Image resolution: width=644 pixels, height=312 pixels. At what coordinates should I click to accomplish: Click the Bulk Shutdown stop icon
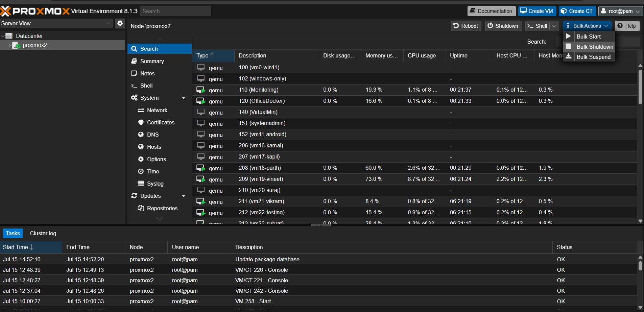[x=569, y=46]
